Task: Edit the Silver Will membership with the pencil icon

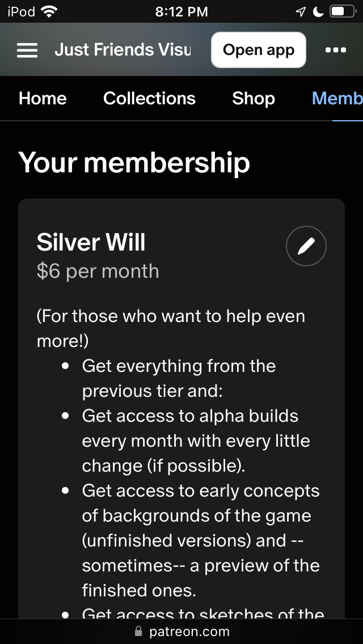Action: [x=306, y=246]
